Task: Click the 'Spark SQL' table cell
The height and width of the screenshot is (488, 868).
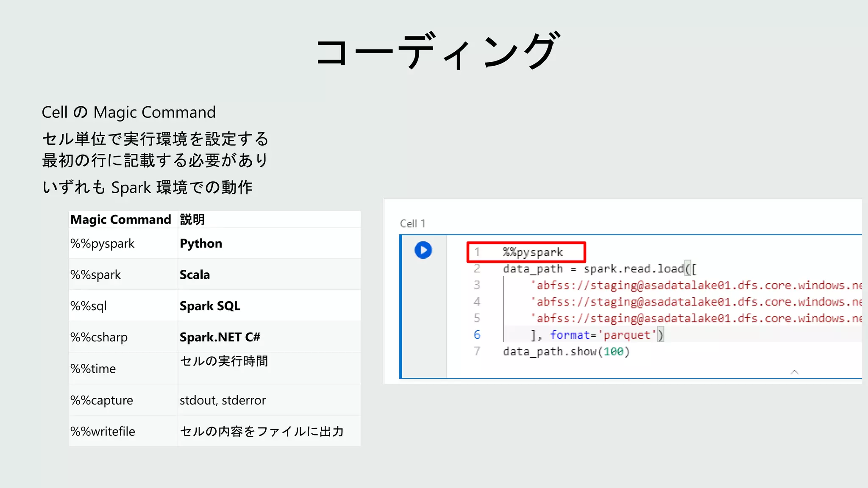Action: (270, 306)
